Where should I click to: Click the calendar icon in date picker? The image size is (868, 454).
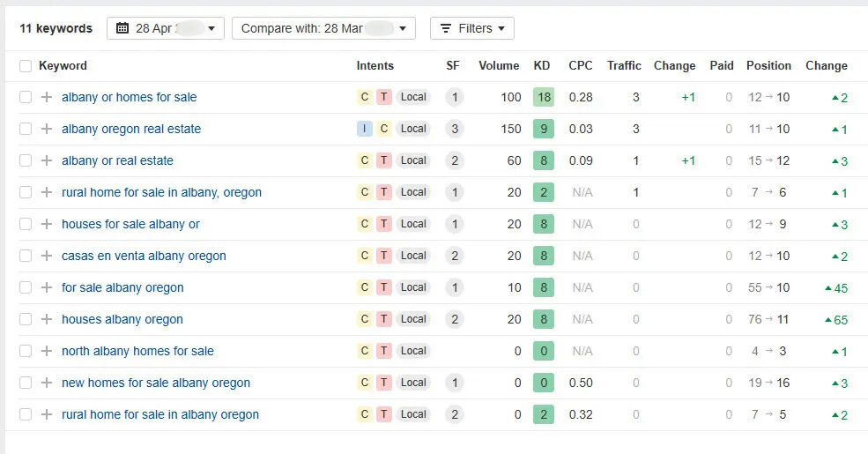122,28
